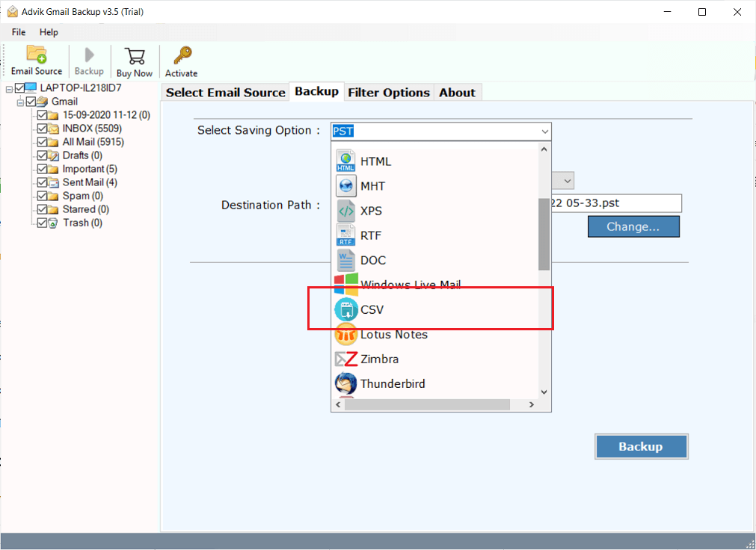Screen dimensions: 756x550
Task: Select the Starred (0) folder label
Action: pos(86,209)
